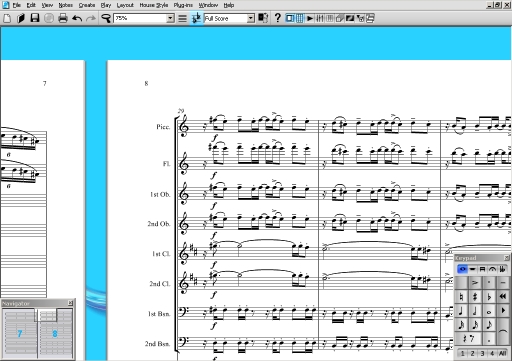Click the rhythm dot button on the Keypad

tap(489, 339)
